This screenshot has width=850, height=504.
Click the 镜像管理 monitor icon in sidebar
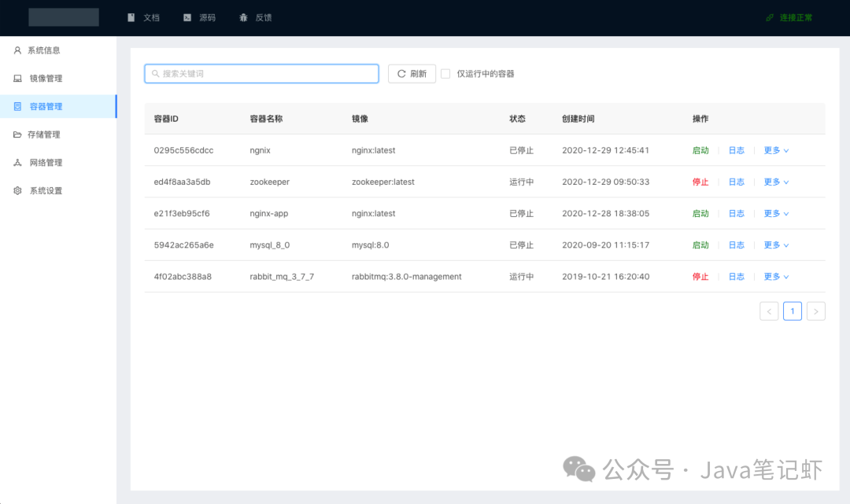coord(17,79)
